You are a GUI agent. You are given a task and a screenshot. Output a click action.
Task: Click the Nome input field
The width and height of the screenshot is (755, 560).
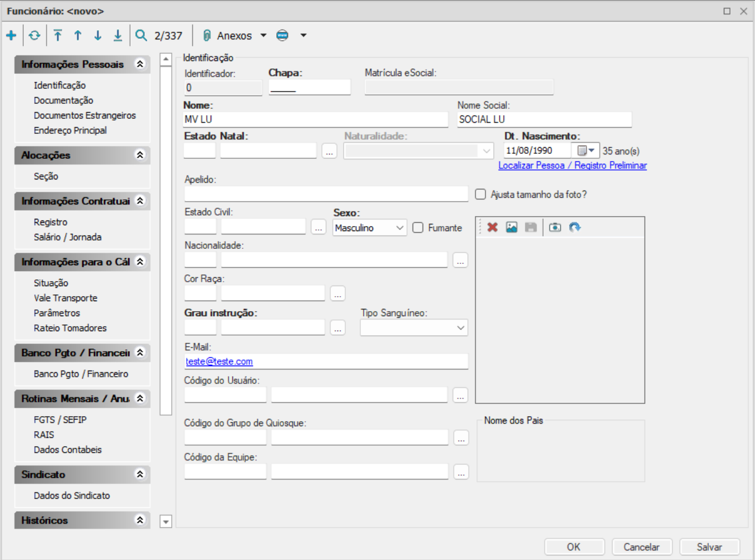(316, 119)
